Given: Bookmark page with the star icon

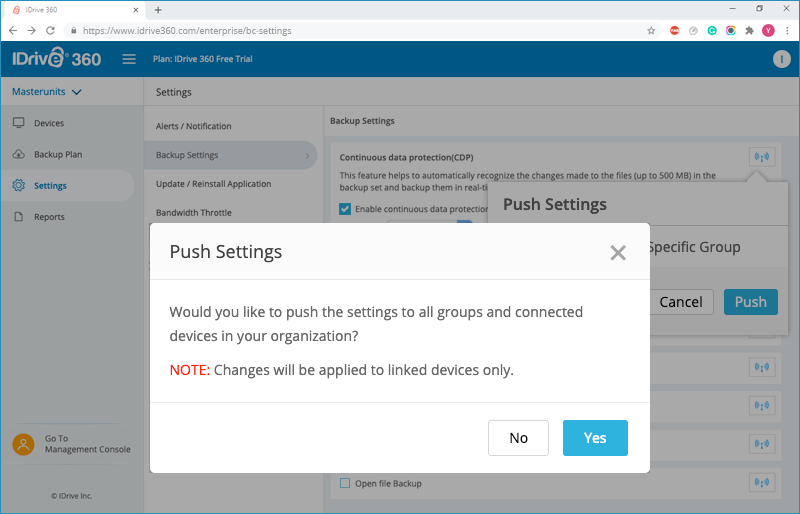Looking at the screenshot, I should (x=651, y=31).
